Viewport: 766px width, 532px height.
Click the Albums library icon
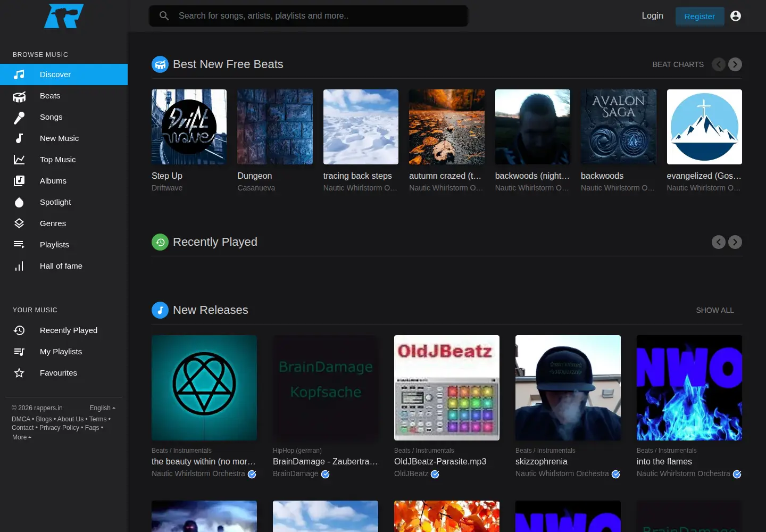(x=19, y=181)
